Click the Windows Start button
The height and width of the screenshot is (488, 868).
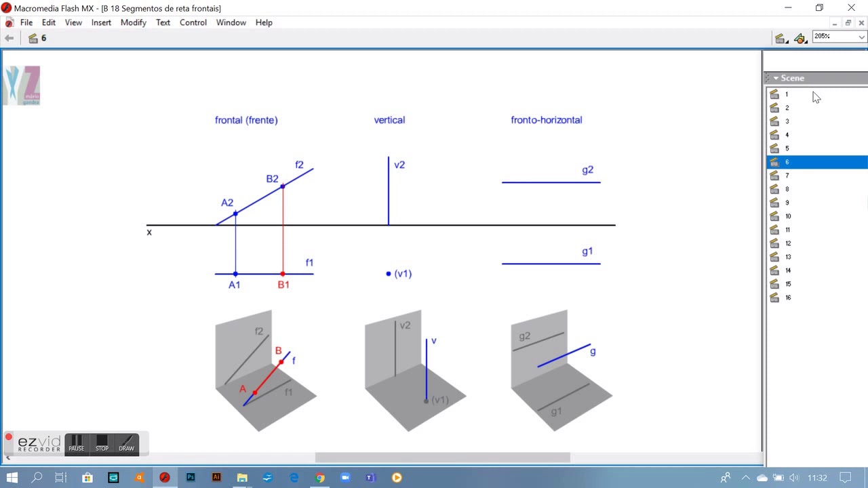tap(12, 477)
